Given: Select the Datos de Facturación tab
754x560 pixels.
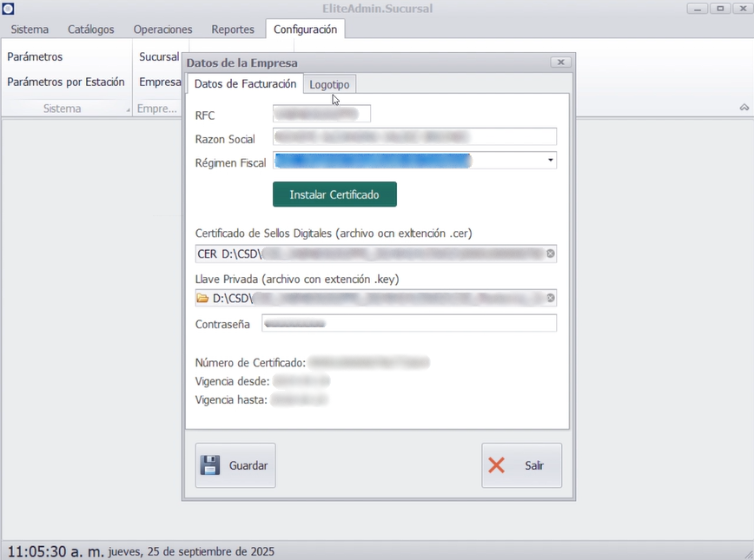Looking at the screenshot, I should [245, 84].
